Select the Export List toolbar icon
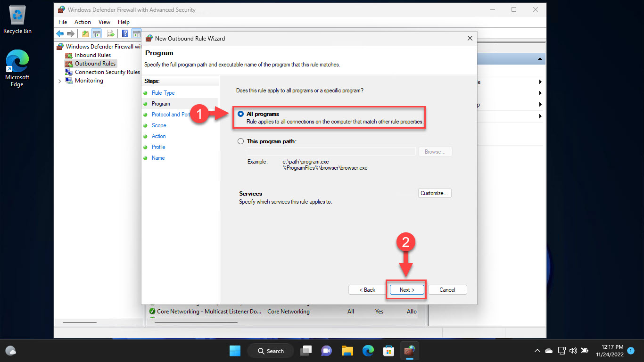Viewport: 644px width, 362px height. (x=111, y=33)
